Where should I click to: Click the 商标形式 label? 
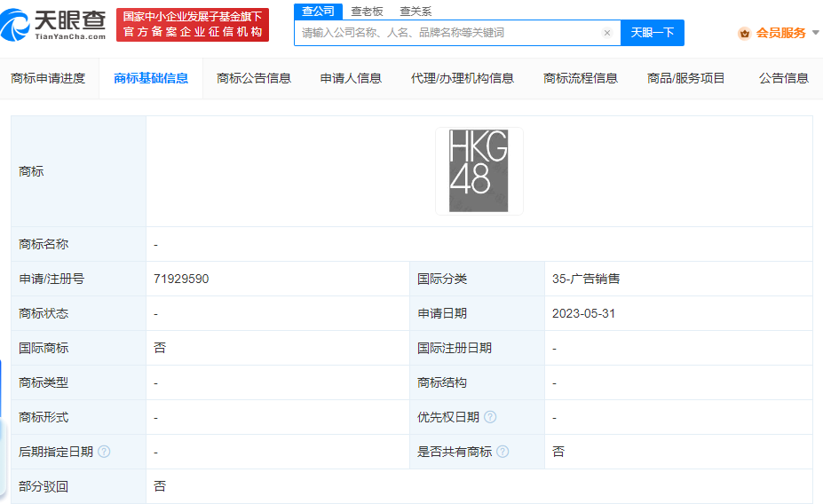[44, 417]
